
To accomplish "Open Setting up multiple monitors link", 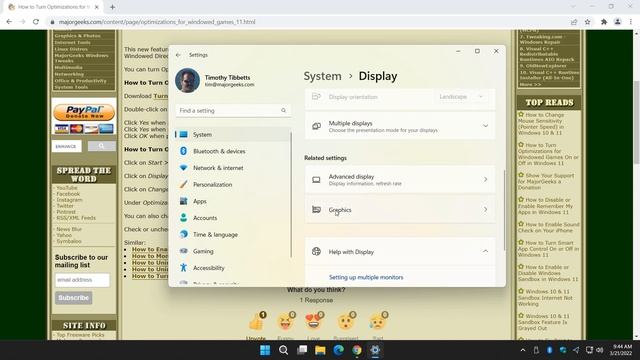I will [x=366, y=277].
